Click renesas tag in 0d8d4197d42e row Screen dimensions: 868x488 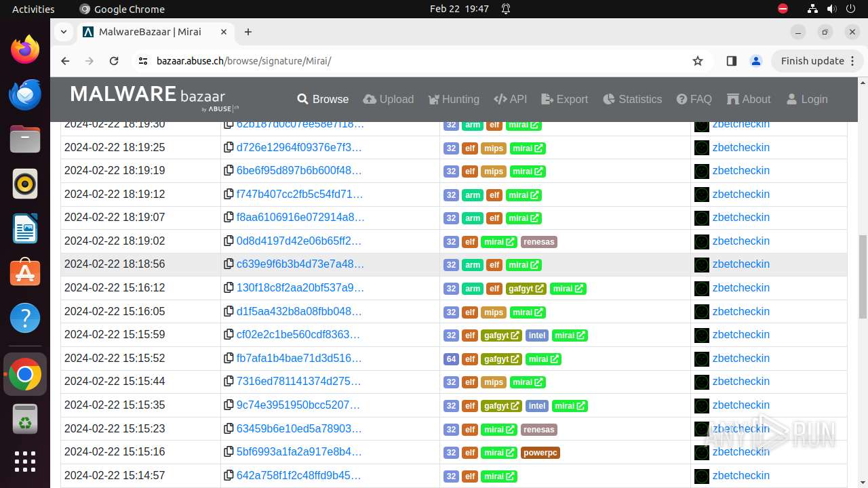[539, 242]
